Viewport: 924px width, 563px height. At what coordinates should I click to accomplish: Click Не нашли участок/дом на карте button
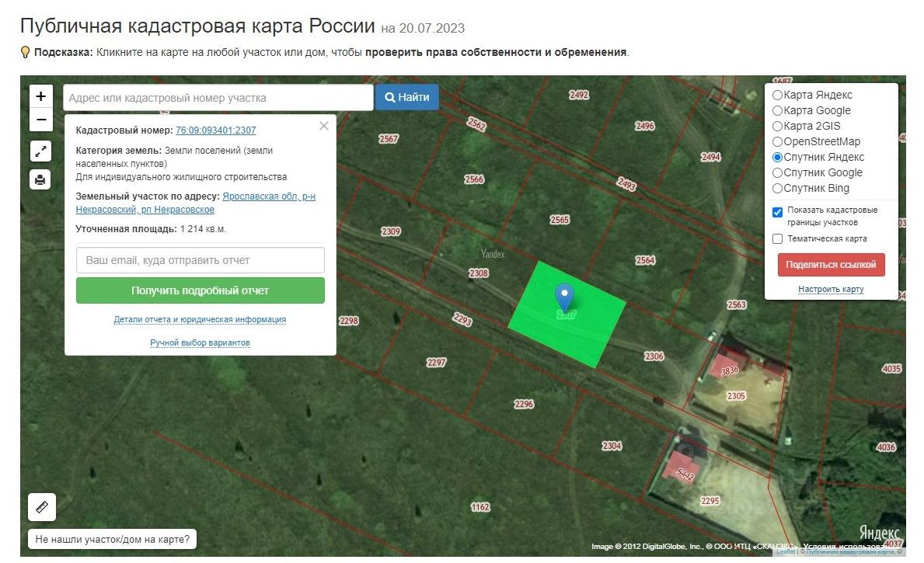[x=113, y=539]
